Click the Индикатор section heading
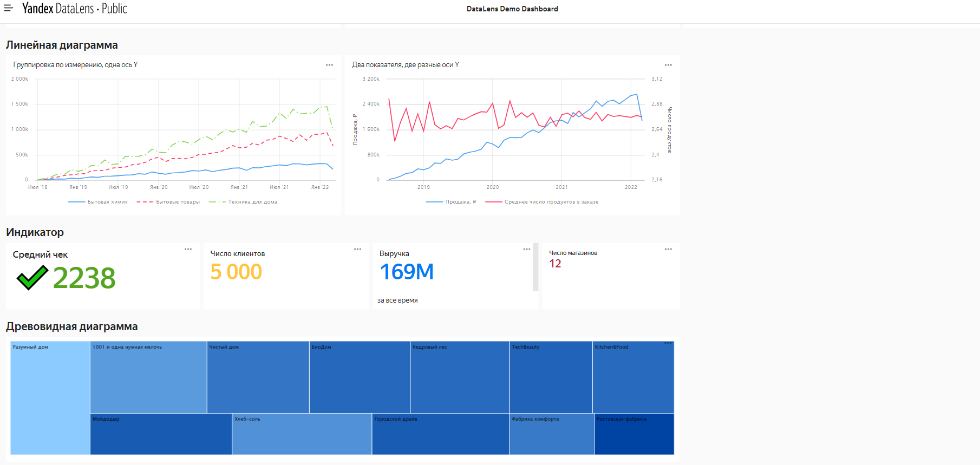Screen dimensions: 980x465 click(x=35, y=232)
